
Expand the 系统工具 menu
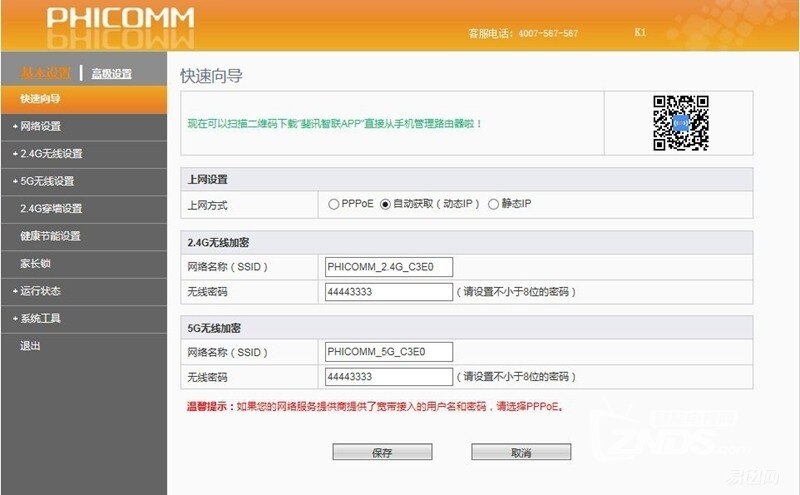(x=84, y=318)
